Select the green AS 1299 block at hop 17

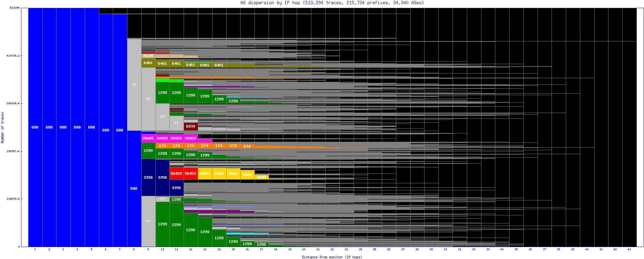[x=262, y=244]
